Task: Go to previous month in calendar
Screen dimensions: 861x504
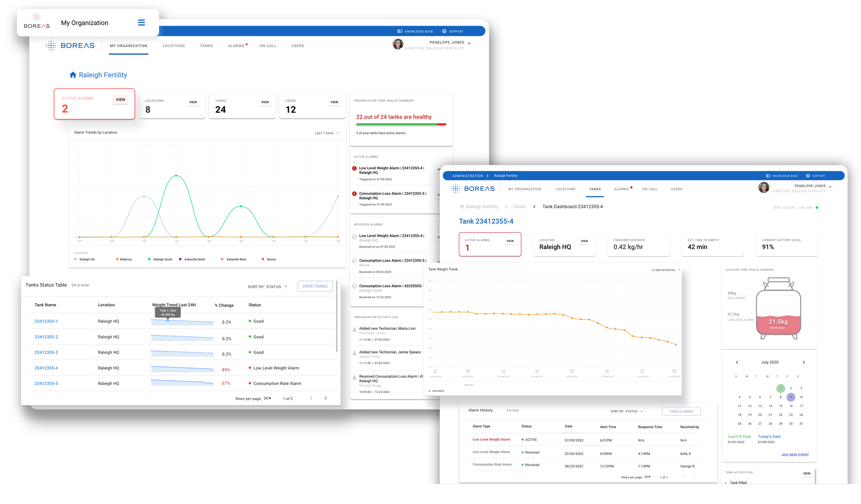Action: (x=737, y=362)
